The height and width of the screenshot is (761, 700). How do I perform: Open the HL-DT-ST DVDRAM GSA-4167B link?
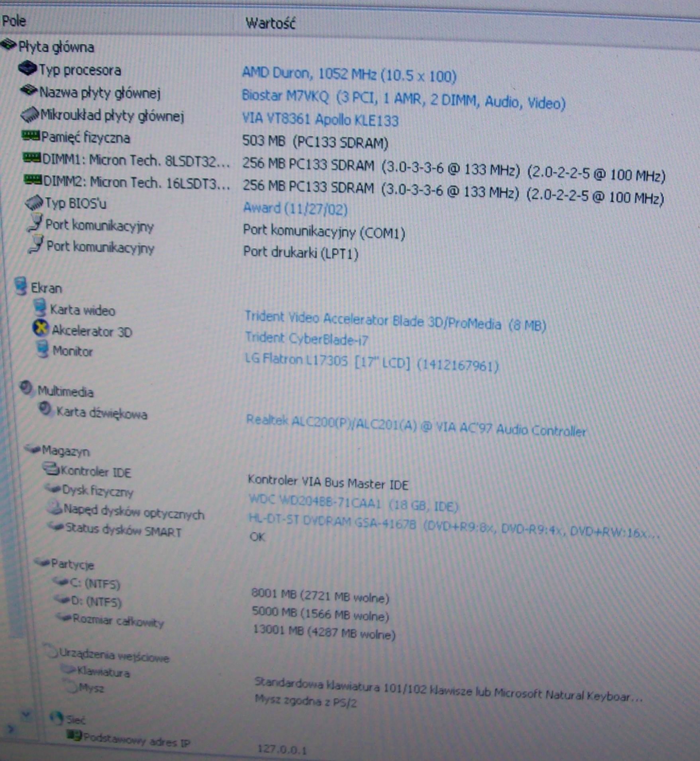pos(454,527)
